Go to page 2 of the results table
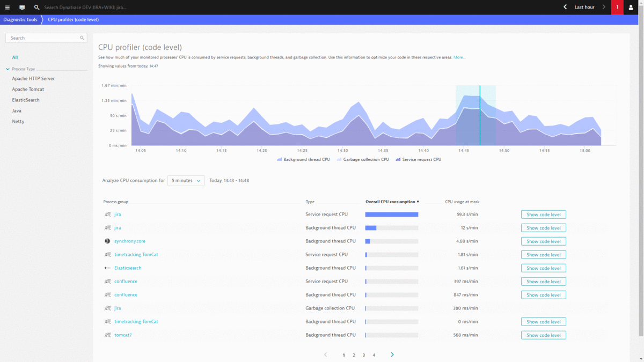This screenshot has height=362, width=644. (354, 354)
